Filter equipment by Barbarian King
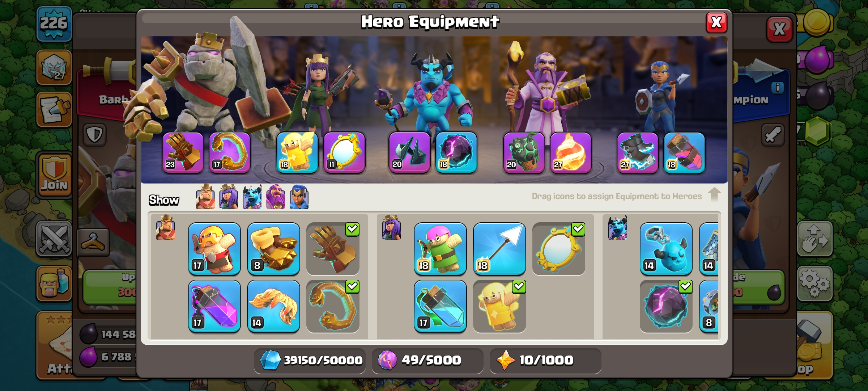868x391 pixels. (205, 197)
